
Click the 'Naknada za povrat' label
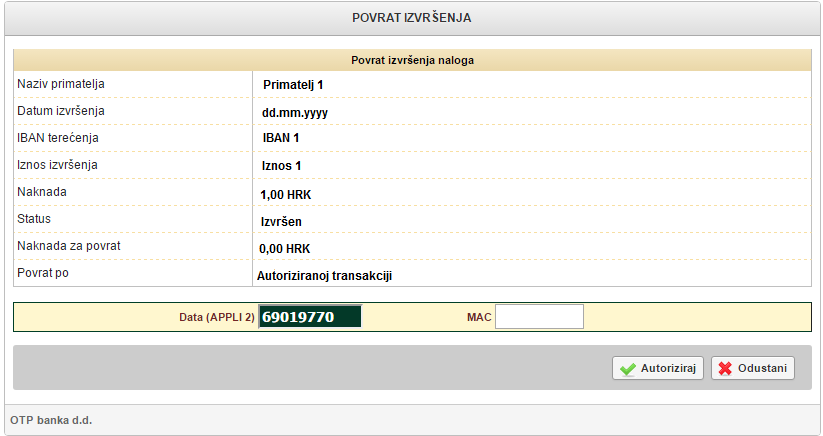[x=69, y=246]
